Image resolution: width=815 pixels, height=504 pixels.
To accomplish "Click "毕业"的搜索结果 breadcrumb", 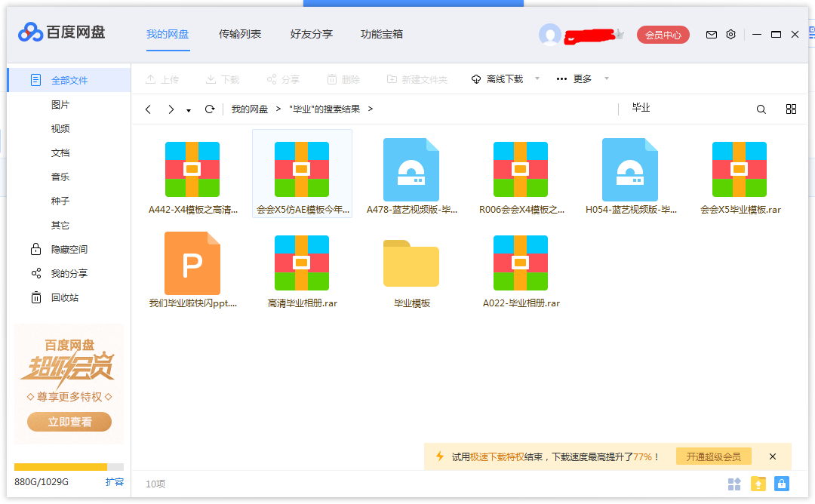I will pos(324,109).
